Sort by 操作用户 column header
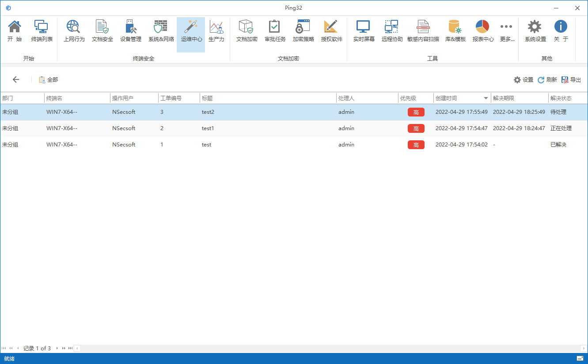588x364 pixels. tap(134, 98)
